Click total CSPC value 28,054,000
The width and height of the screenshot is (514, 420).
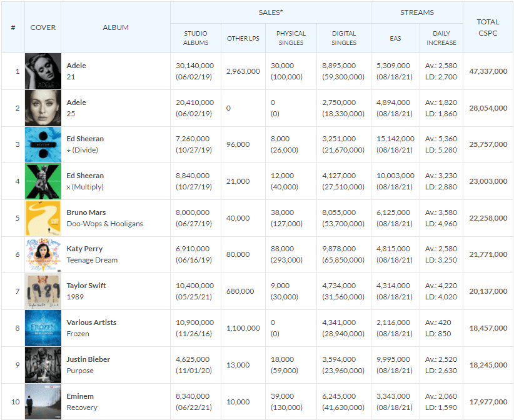pyautogui.click(x=488, y=108)
